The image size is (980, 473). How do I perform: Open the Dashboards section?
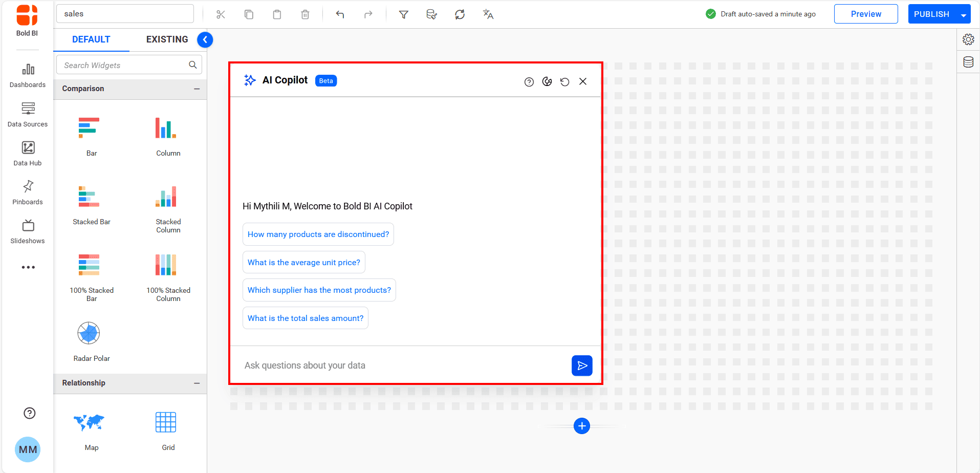click(x=28, y=75)
